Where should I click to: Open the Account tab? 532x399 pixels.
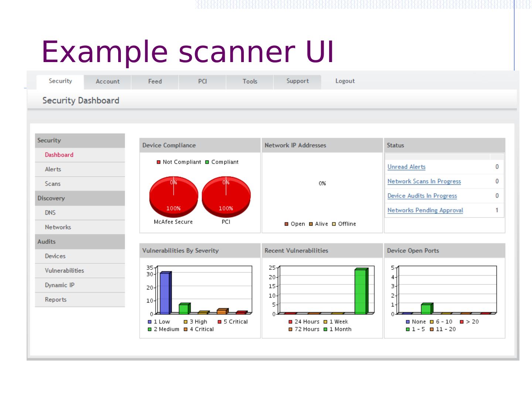coord(108,82)
